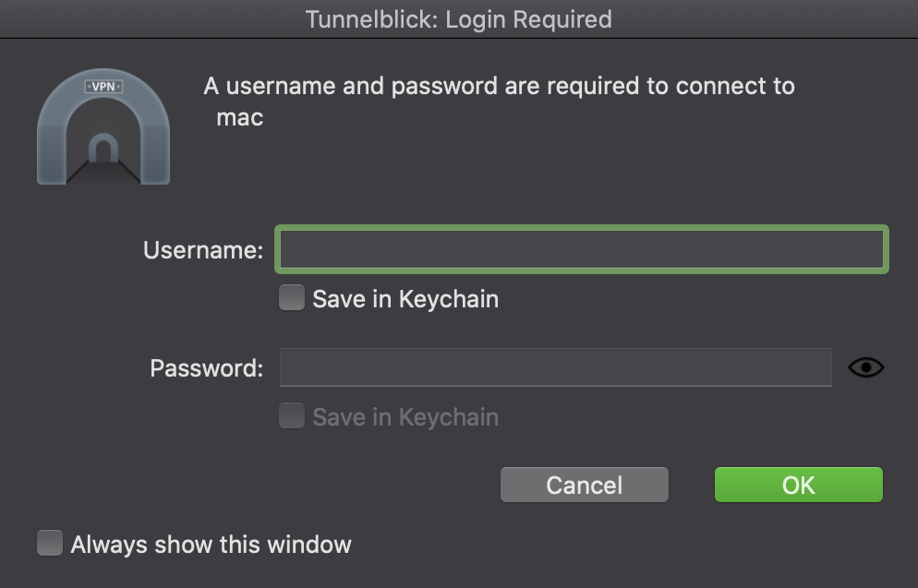Click the small inner arch of tunnel logo

click(103, 148)
